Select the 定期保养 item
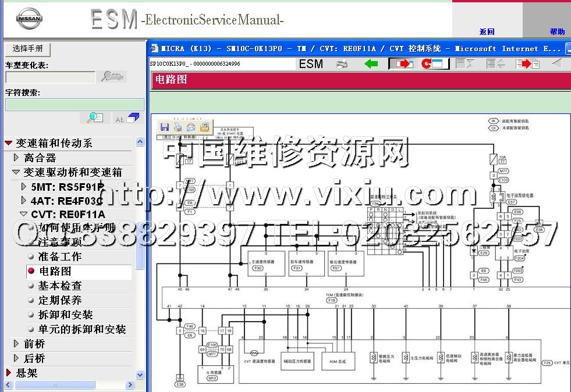This screenshot has width=571, height=392. pyautogui.click(x=60, y=300)
